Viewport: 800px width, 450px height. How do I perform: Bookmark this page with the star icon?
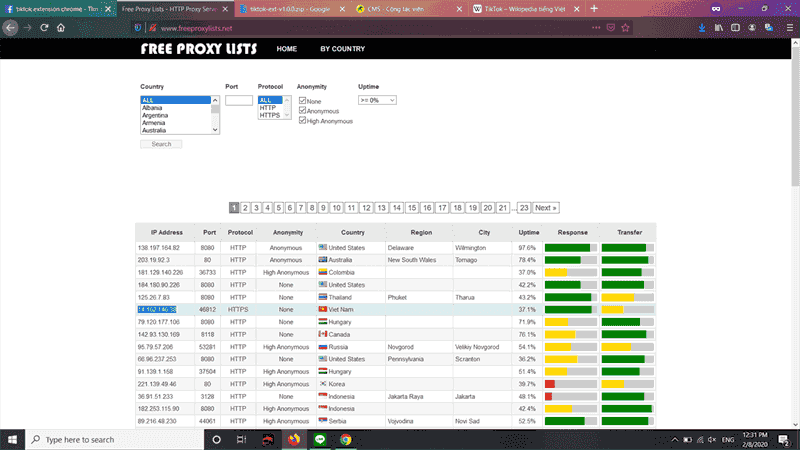tap(626, 28)
